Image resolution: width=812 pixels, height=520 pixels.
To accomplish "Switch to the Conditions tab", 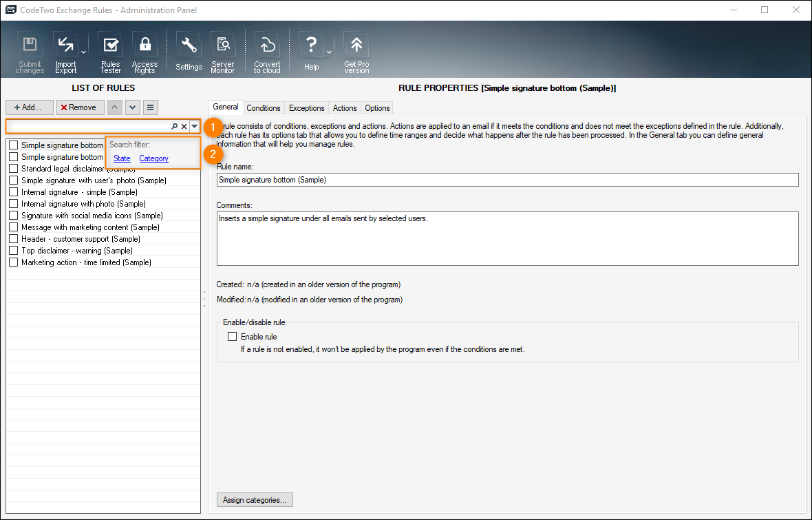I will pyautogui.click(x=263, y=108).
